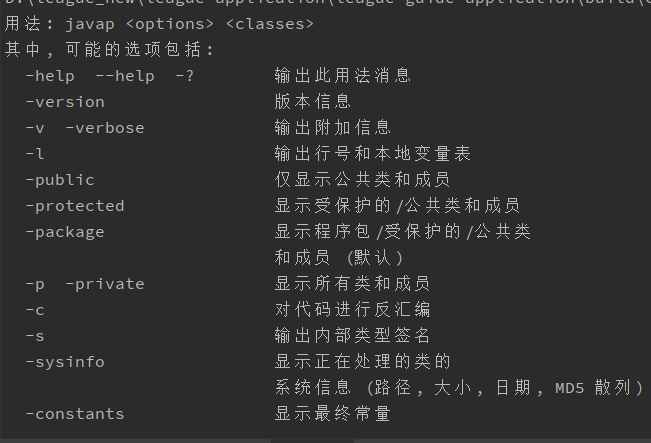Click the -verbose option text
This screenshot has width=651, height=443.
pyautogui.click(x=105, y=128)
